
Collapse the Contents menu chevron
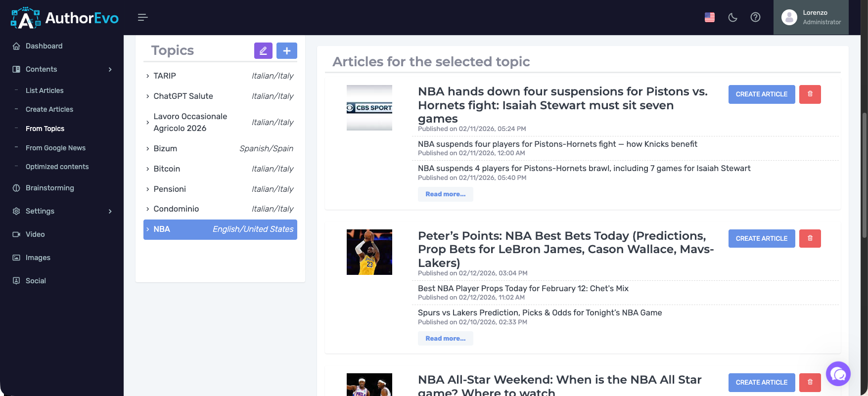pos(110,69)
